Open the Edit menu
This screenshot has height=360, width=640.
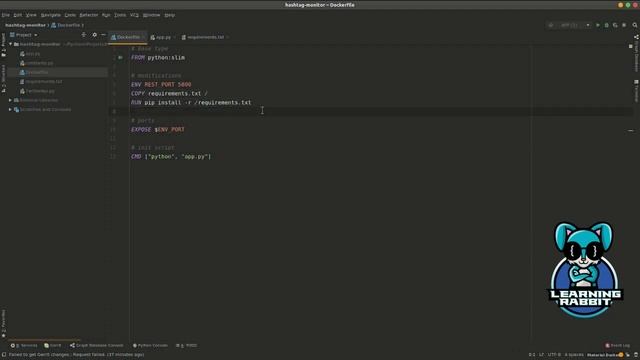click(x=18, y=15)
